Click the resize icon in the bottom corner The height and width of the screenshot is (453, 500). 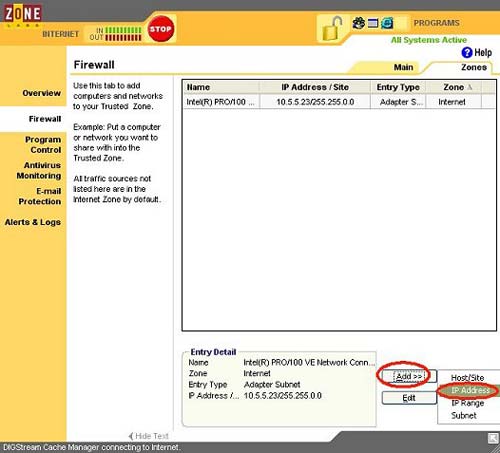(493, 438)
